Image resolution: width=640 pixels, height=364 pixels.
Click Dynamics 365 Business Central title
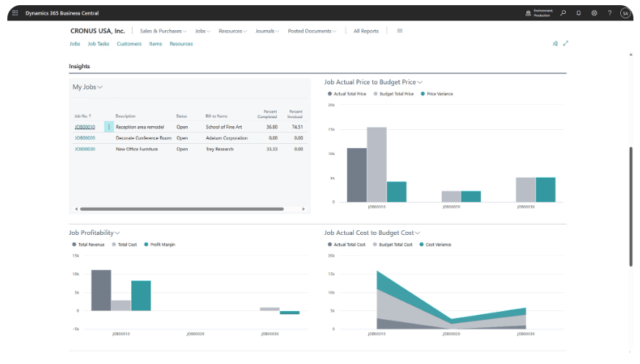[x=62, y=13]
